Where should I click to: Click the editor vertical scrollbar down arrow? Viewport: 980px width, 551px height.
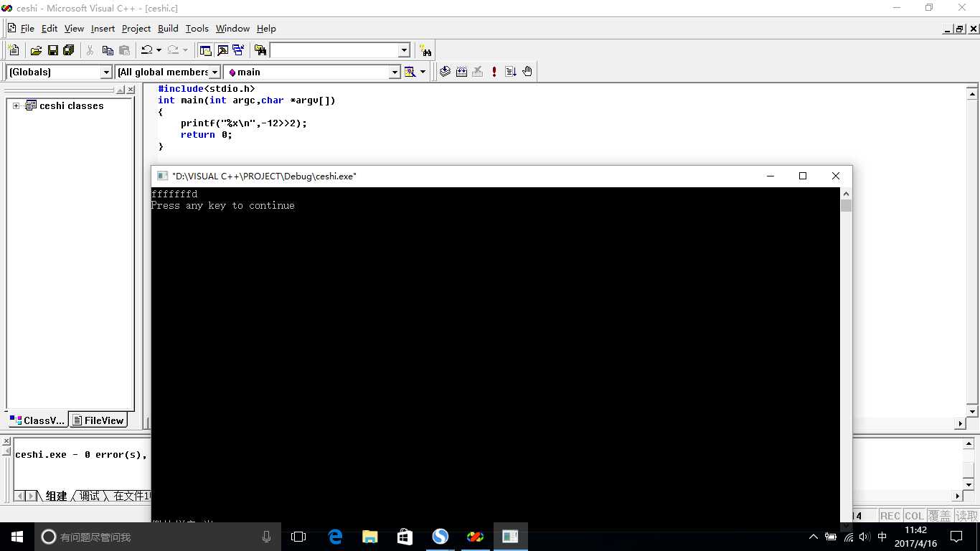(x=973, y=411)
